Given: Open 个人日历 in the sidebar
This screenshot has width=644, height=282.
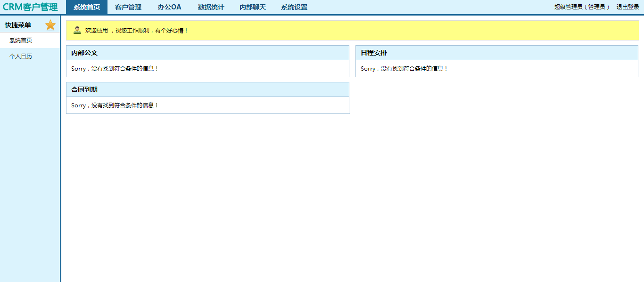Looking at the screenshot, I should tap(30, 56).
